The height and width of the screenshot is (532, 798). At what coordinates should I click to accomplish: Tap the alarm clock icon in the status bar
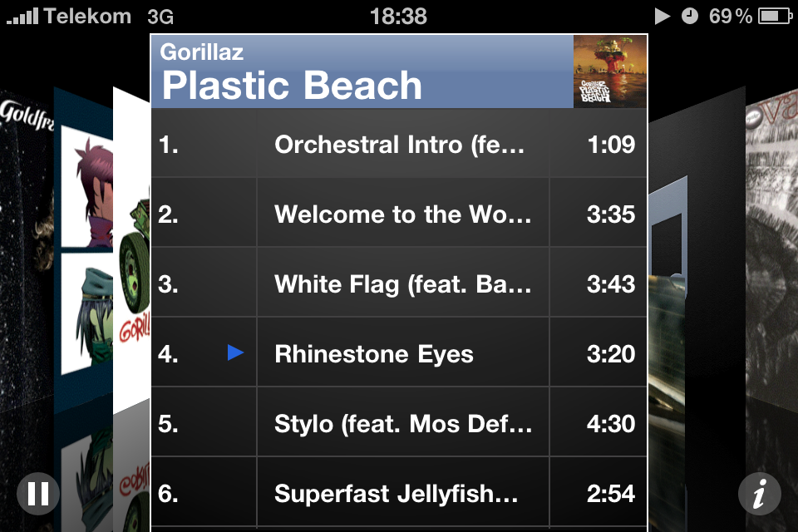688,14
